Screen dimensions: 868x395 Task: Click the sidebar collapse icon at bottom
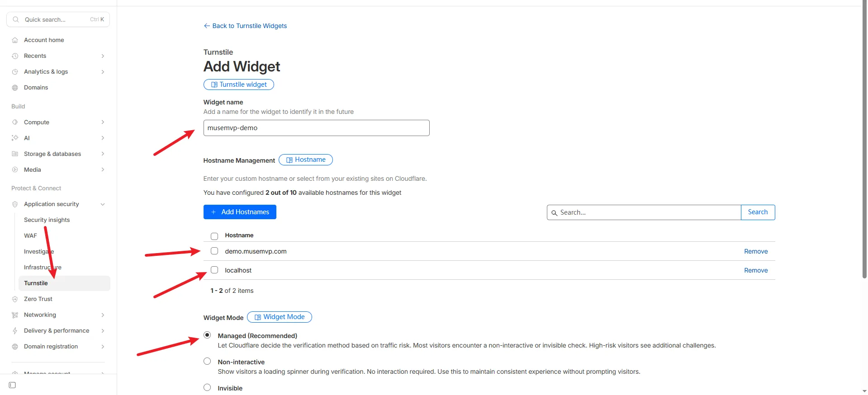coord(13,385)
